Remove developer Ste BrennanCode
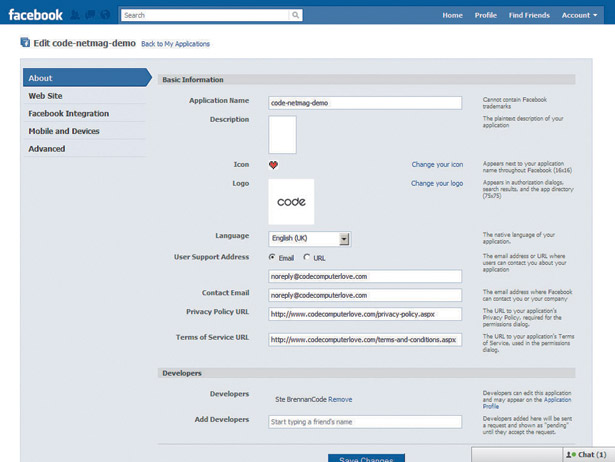The height and width of the screenshot is (462, 615). pos(340,399)
